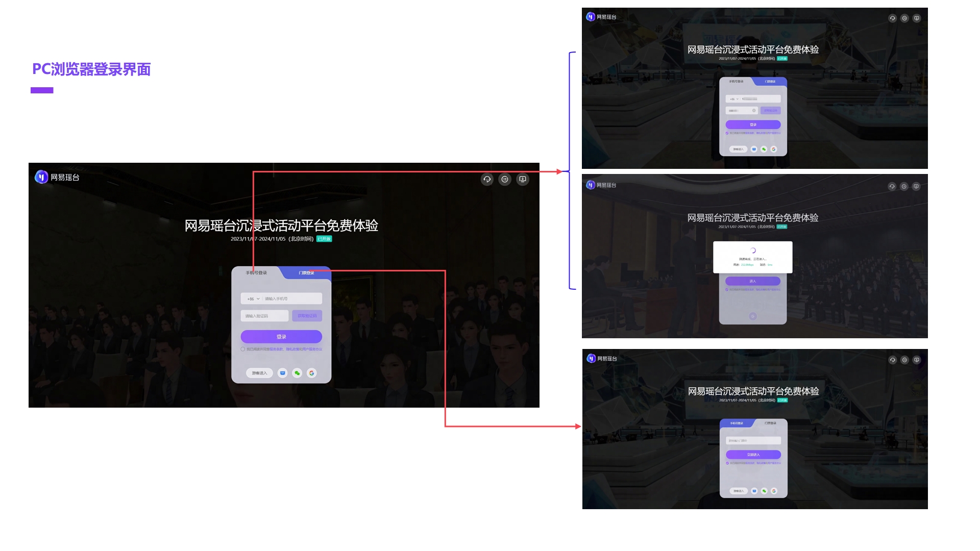Screen dimensions: 980x551
Task: Open 隐私政策 link in the large screenshot
Action: pos(292,349)
